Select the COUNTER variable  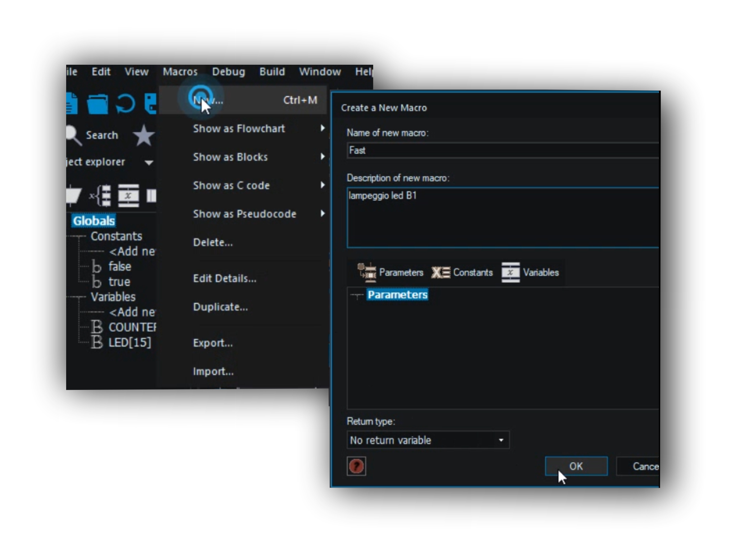coord(132,327)
